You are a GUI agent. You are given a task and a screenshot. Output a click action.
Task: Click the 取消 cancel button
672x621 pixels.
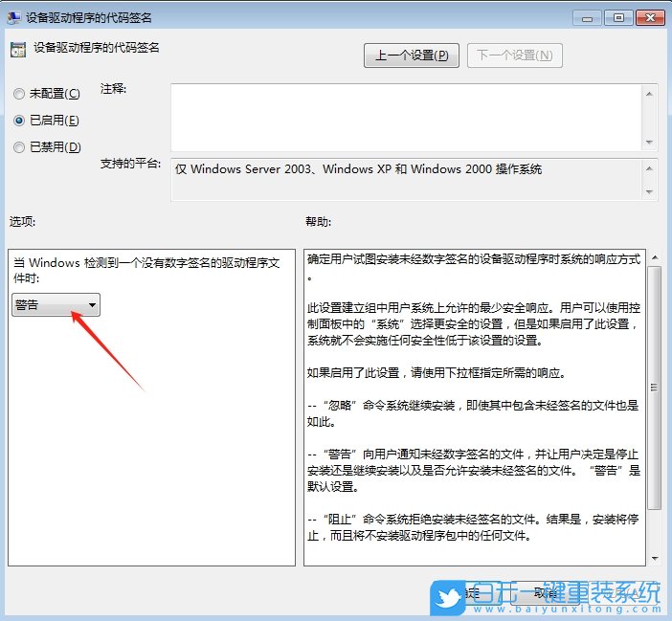[x=545, y=593]
